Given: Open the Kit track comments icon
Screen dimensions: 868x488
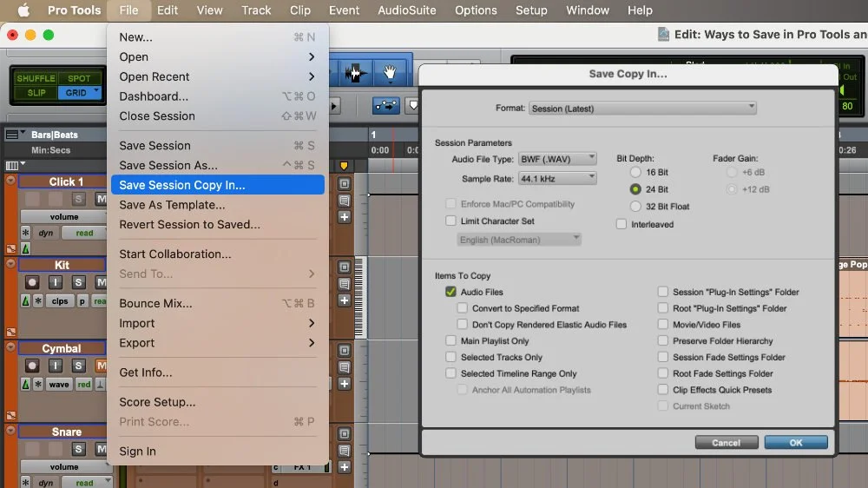Looking at the screenshot, I should [x=345, y=284].
